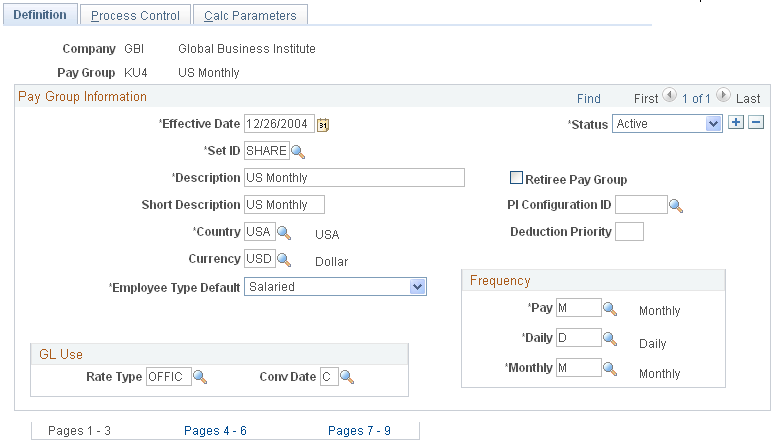Click the Conv Date input field
This screenshot has width=779, height=445.
pyautogui.click(x=329, y=377)
